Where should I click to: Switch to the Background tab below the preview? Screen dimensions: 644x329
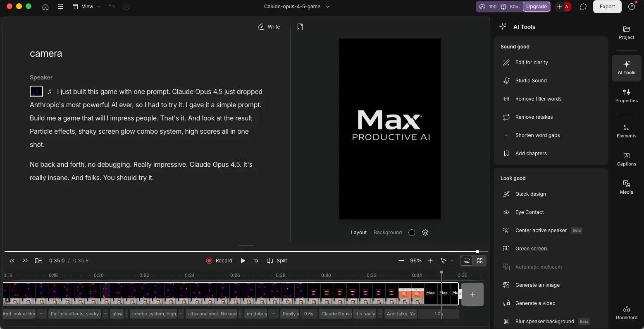click(387, 233)
